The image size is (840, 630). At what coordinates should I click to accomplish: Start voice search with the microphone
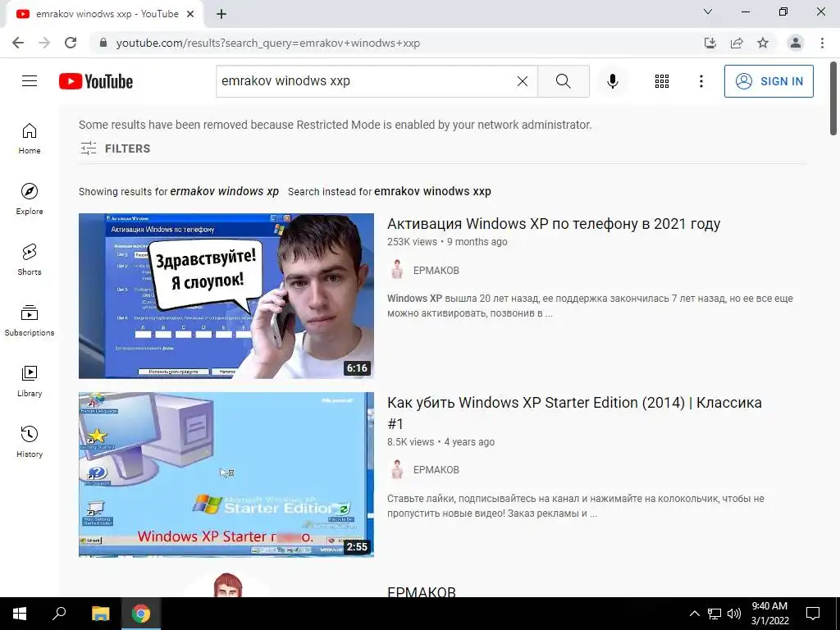click(x=612, y=81)
